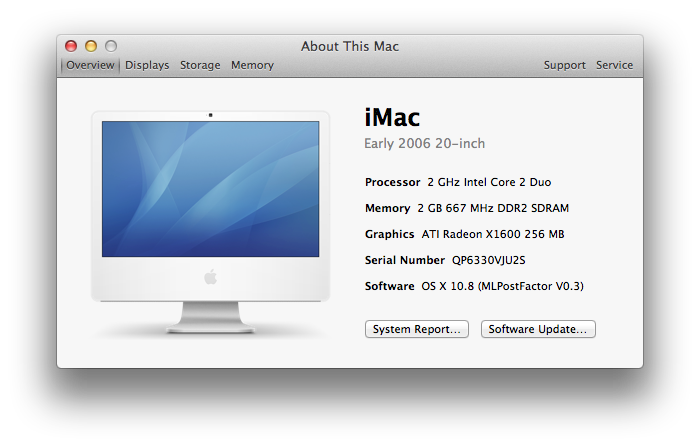
Task: Click the Software Update... button
Action: coord(538,329)
